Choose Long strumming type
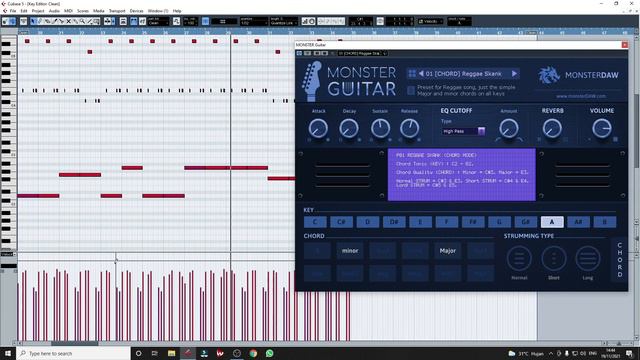 point(588,259)
